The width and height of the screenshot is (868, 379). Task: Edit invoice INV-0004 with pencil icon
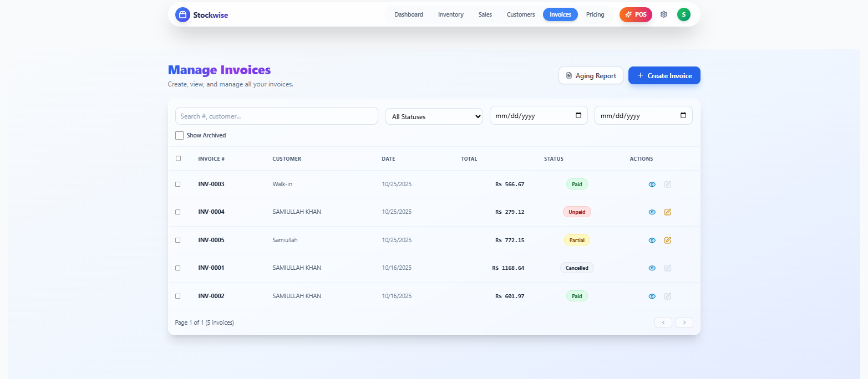(668, 212)
